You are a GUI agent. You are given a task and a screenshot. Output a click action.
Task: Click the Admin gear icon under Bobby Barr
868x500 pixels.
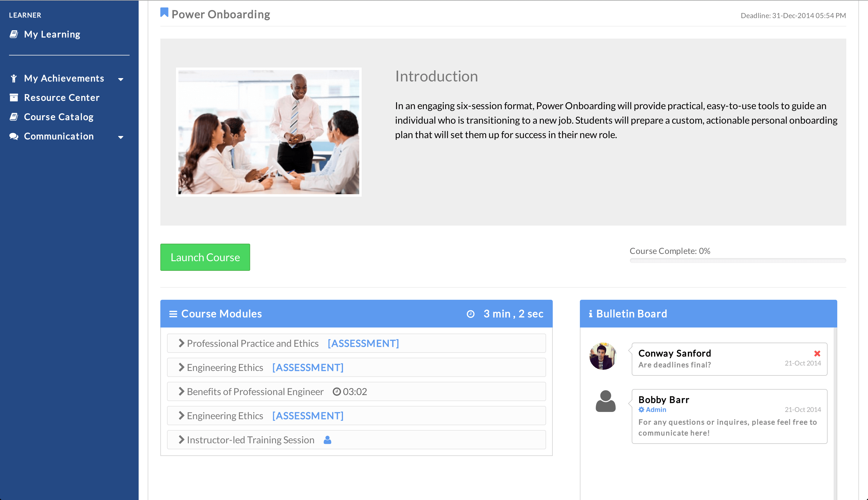tap(641, 409)
